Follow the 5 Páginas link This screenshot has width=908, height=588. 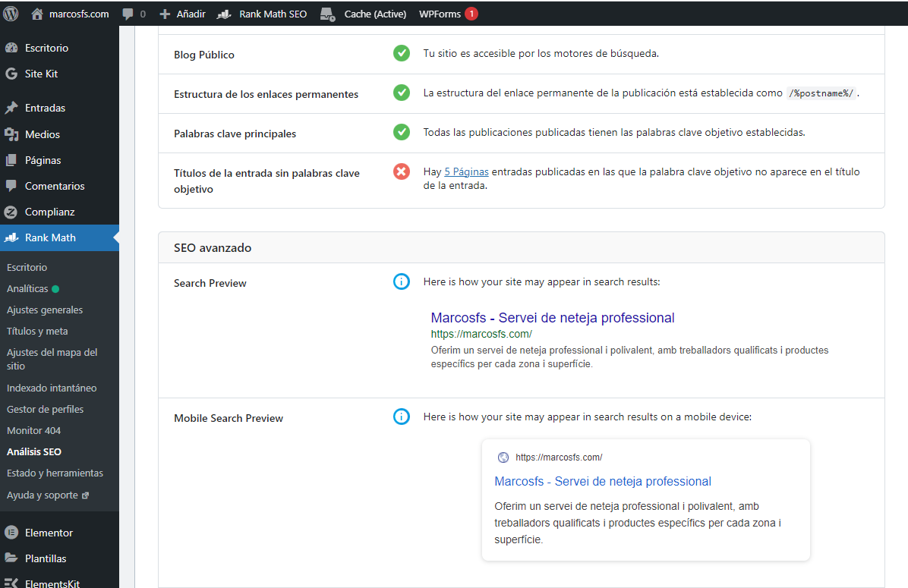pyautogui.click(x=466, y=172)
